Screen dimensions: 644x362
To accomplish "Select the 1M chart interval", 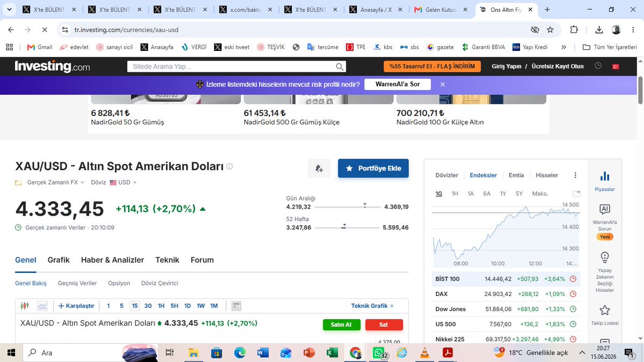I will point(214,306).
